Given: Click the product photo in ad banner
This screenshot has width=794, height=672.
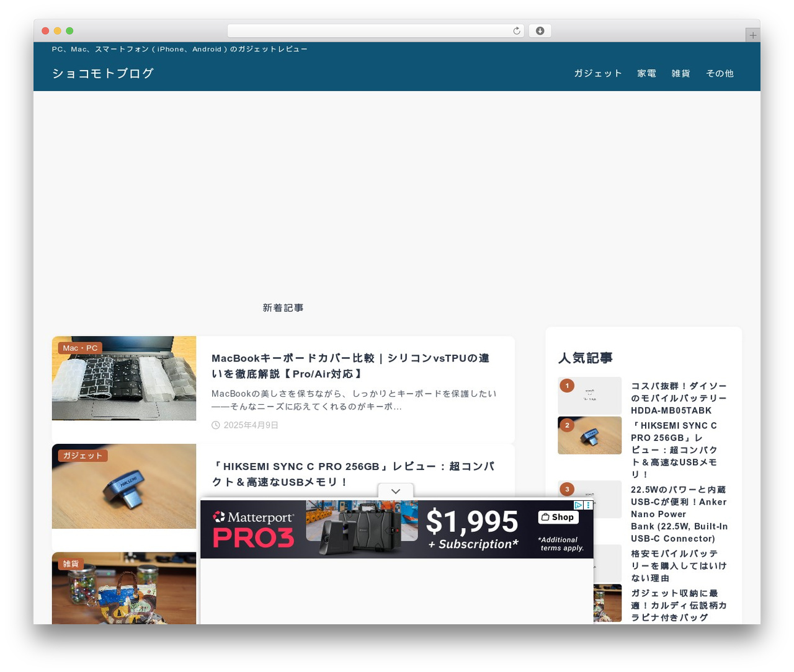Looking at the screenshot, I should pos(362,528).
